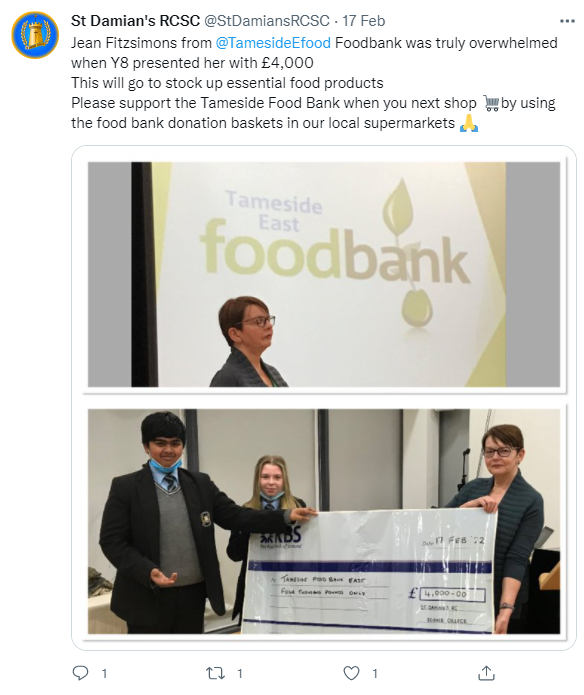Click St Damian's RCSC profile avatar
The width and height of the screenshot is (584, 695).
[x=35, y=35]
